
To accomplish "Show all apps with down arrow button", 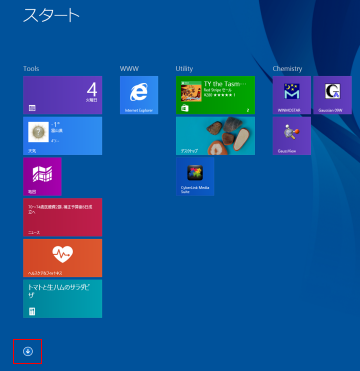I will click(28, 351).
